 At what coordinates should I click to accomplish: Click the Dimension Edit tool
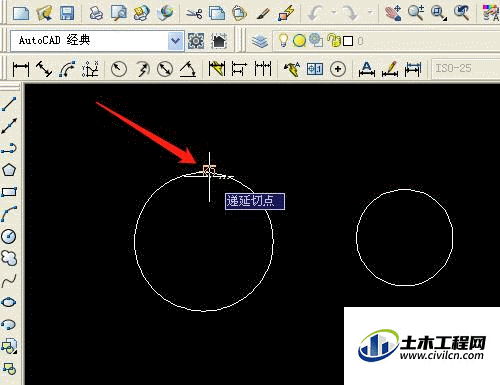pyautogui.click(x=367, y=69)
